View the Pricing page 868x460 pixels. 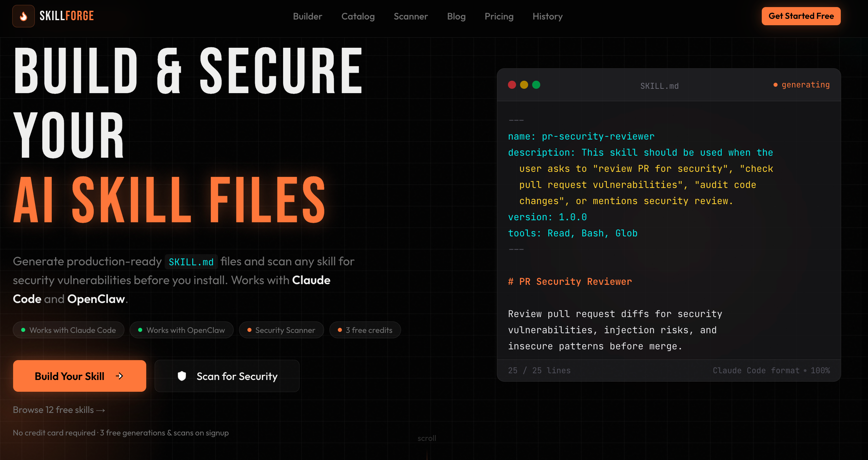499,16
